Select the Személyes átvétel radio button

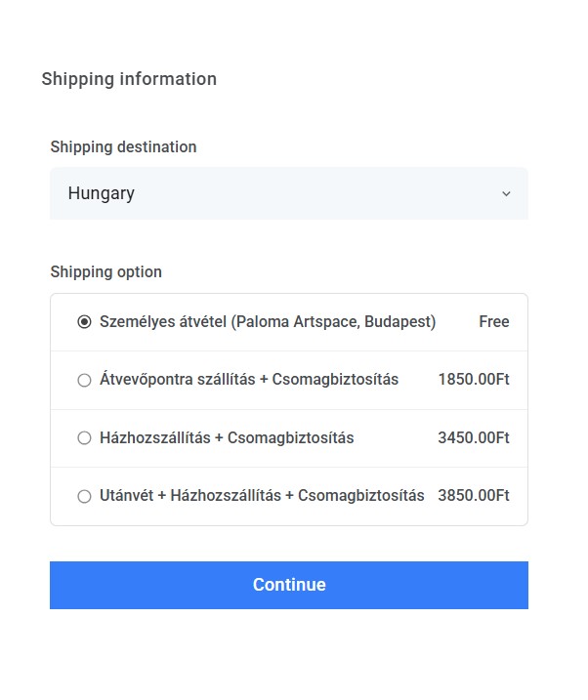[x=84, y=322]
